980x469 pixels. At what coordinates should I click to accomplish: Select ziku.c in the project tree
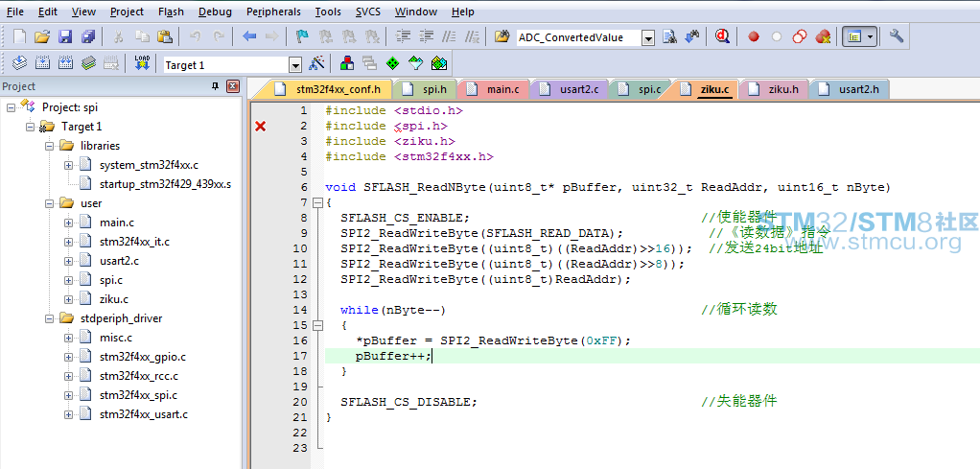tap(114, 299)
